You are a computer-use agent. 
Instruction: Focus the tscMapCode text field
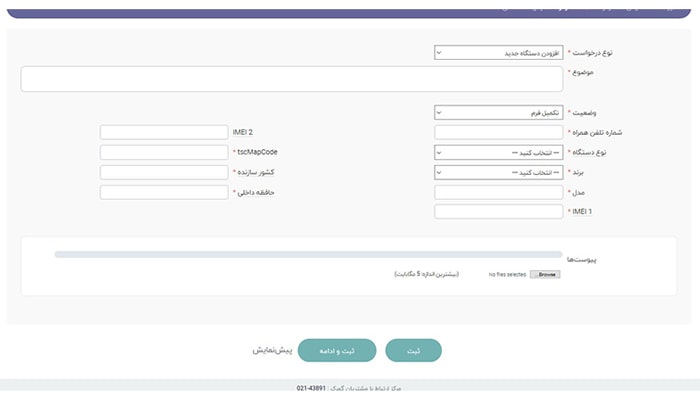[164, 152]
